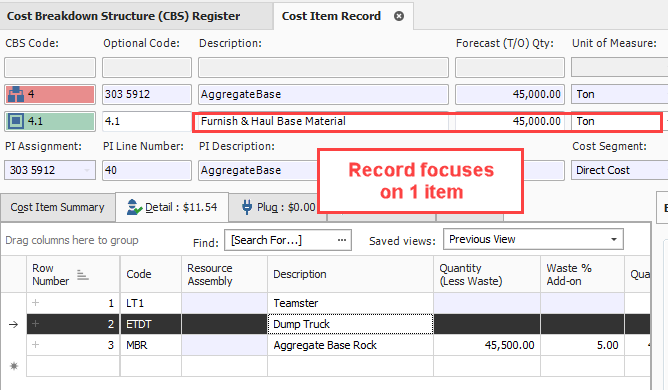The height and width of the screenshot is (390, 668).
Task: Open the Find box ellipsis button
Action: pyautogui.click(x=342, y=240)
